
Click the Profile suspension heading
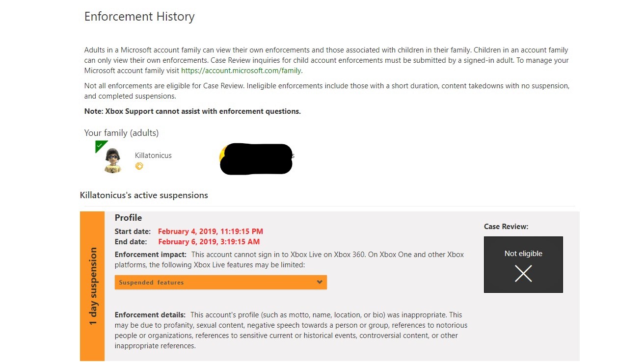[129, 218]
